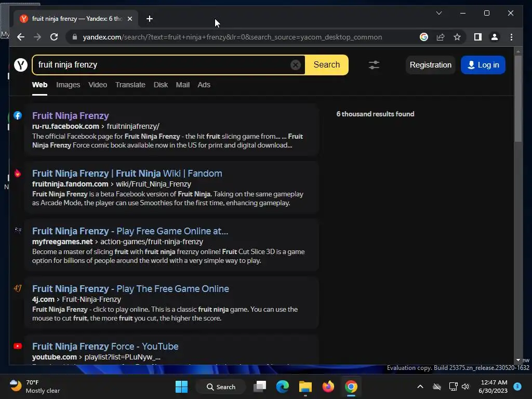Click the padlock site info icon
Viewport: 532px width, 399px height.
[x=75, y=37]
